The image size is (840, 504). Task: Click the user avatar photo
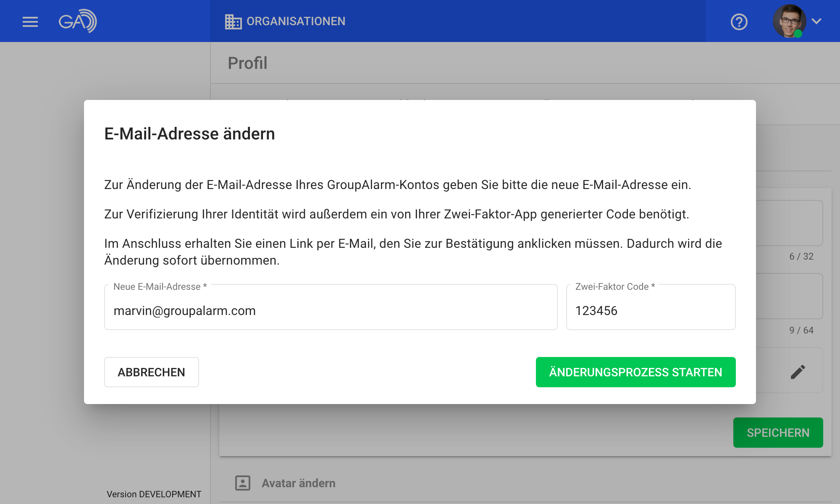(x=788, y=20)
